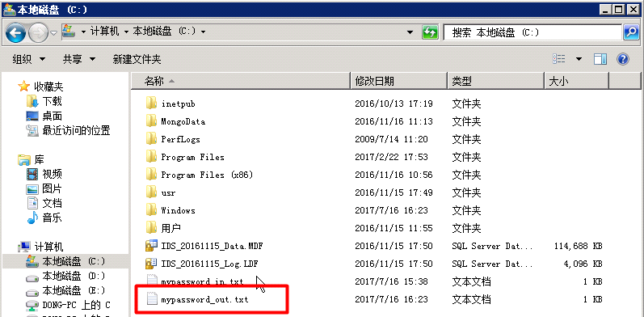This screenshot has height=317, width=644.
Task: Sort by 大小 column header
Action: [576, 81]
